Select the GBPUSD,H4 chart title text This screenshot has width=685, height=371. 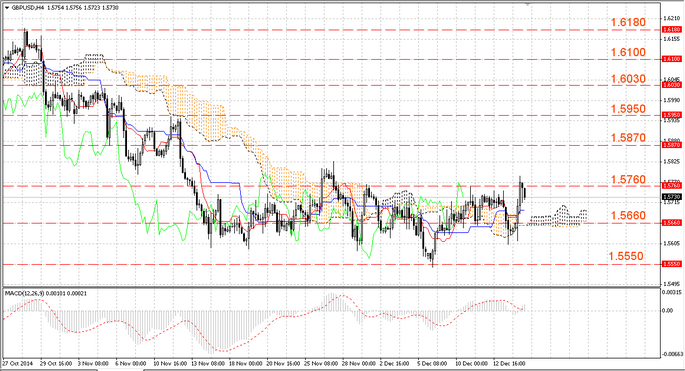tap(28, 7)
